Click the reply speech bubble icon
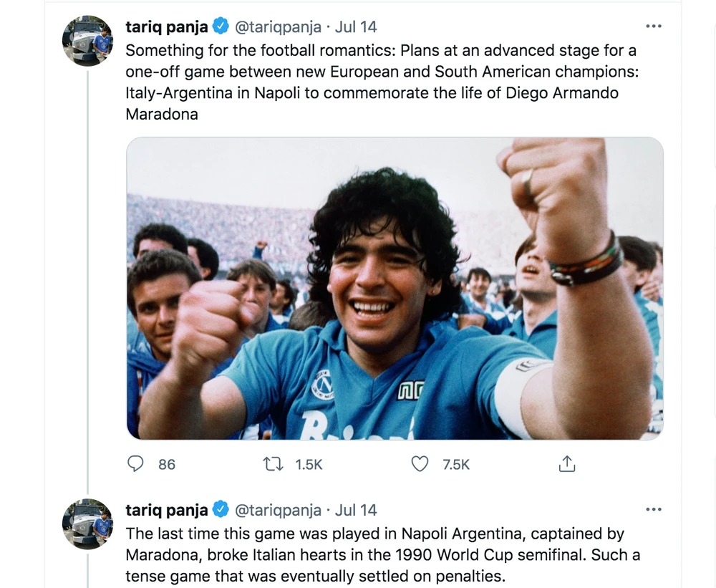Viewport: 716px width, 588px height. [x=135, y=464]
